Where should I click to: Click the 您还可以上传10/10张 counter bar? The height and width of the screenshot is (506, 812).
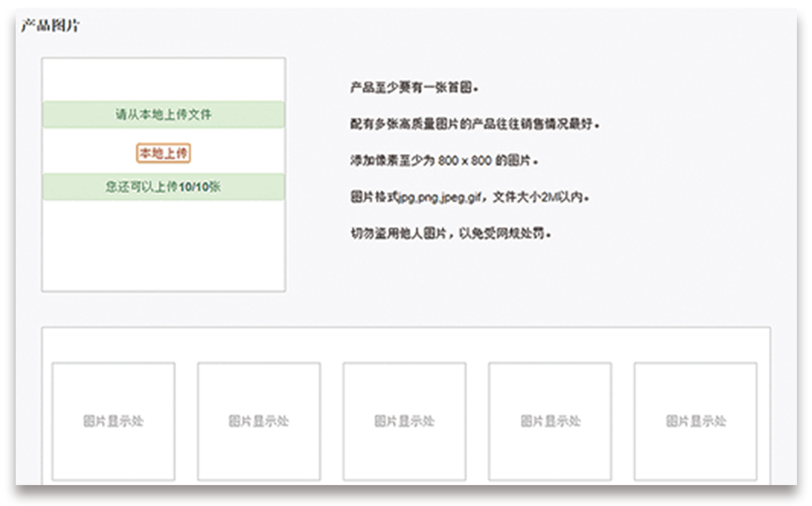163,186
